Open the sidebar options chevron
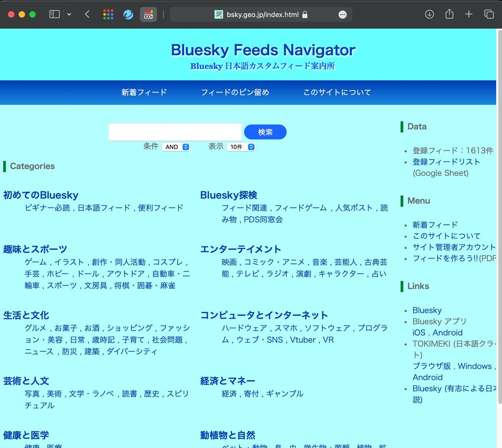The image size is (502, 448). coord(69,15)
